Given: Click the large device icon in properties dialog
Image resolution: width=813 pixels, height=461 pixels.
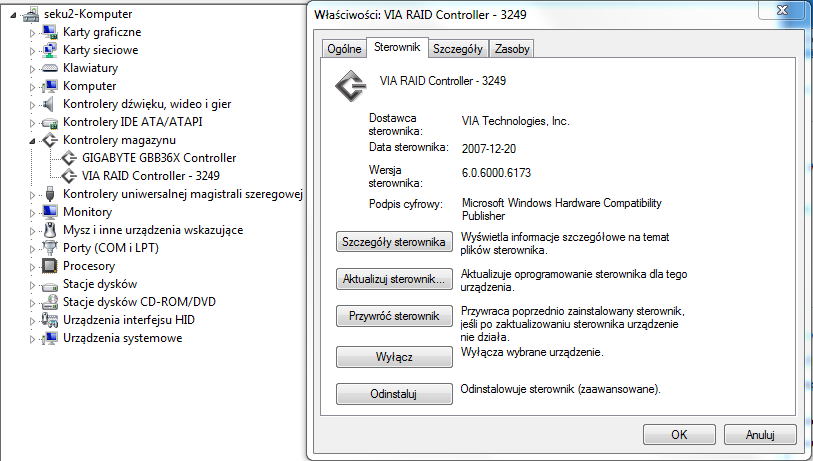Looking at the screenshot, I should coord(351,86).
